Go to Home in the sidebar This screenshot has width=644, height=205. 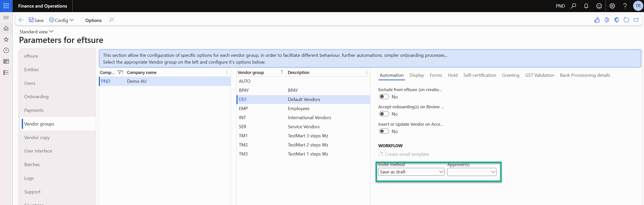pos(6,28)
